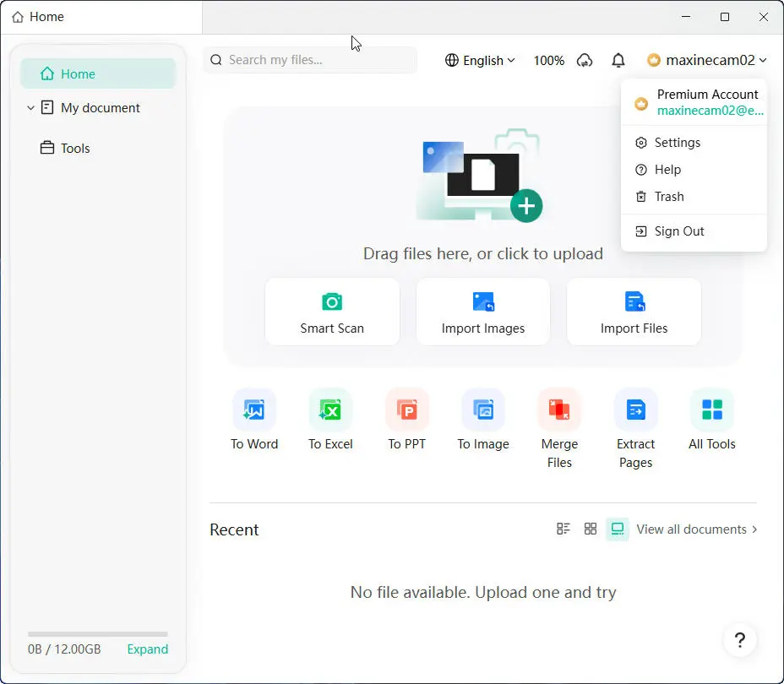Collapse the My document chevron
The image size is (784, 684).
coord(30,107)
